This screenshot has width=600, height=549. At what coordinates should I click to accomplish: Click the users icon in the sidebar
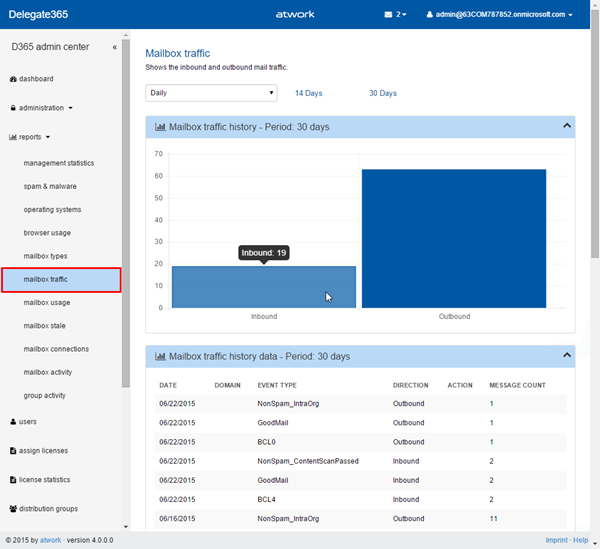(x=13, y=422)
